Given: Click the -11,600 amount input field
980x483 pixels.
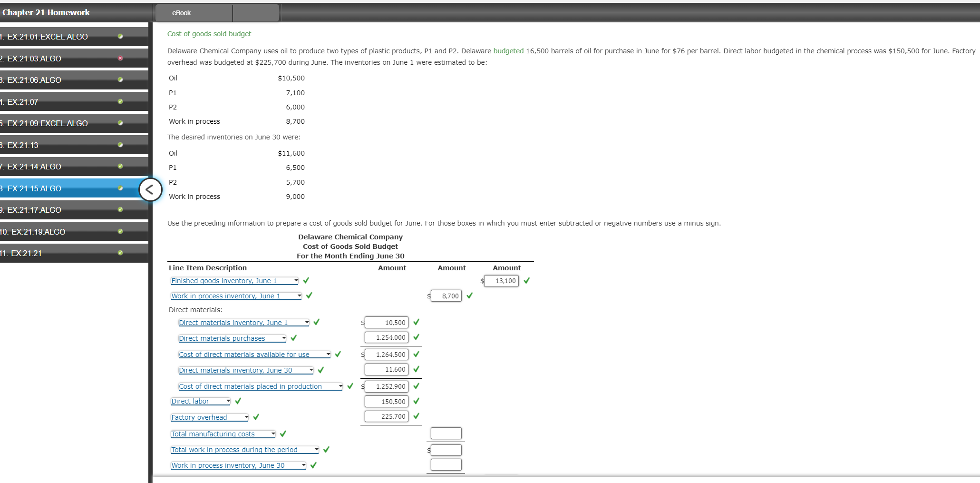Looking at the screenshot, I should click(x=386, y=369).
